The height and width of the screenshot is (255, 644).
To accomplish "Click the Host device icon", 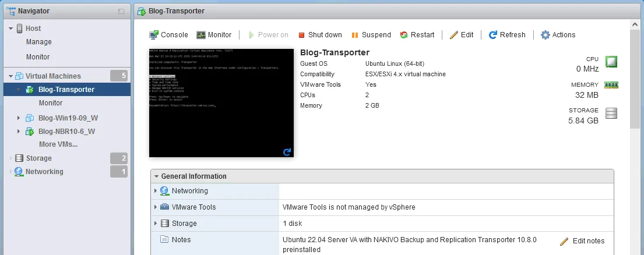I will pyautogui.click(x=19, y=29).
